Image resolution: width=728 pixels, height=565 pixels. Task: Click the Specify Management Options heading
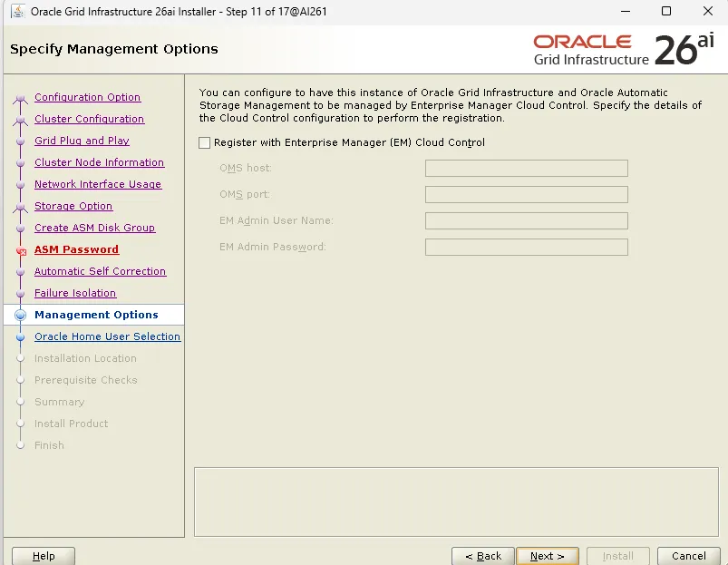point(114,49)
